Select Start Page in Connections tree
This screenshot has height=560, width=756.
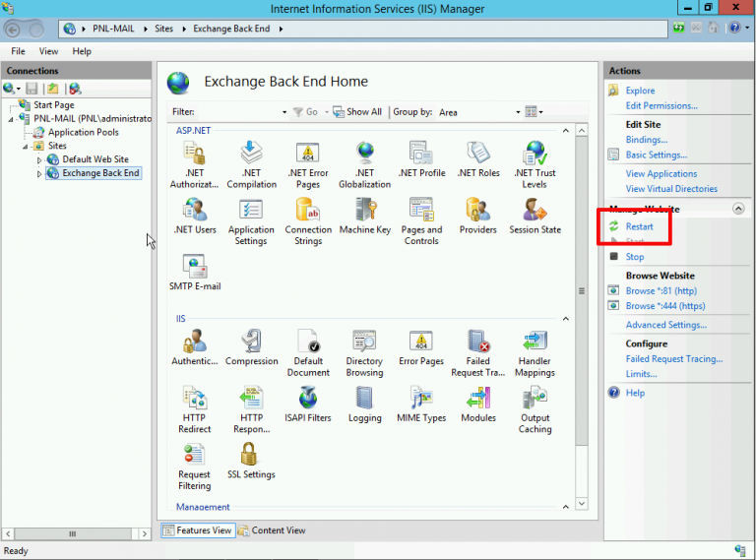[53, 105]
